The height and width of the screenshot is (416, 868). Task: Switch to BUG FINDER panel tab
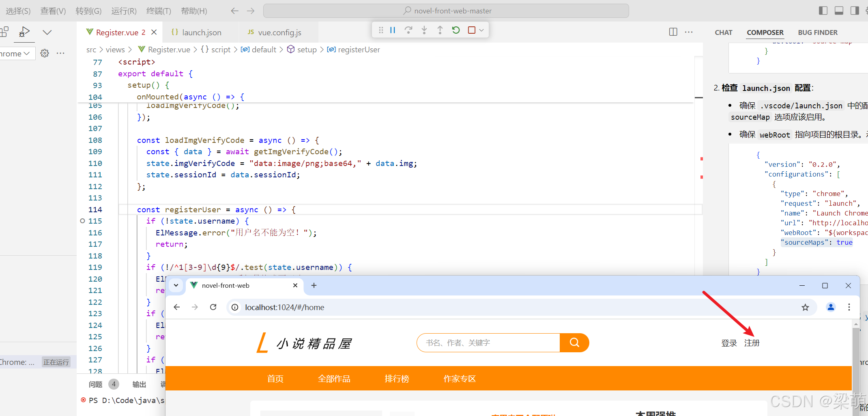coord(818,32)
